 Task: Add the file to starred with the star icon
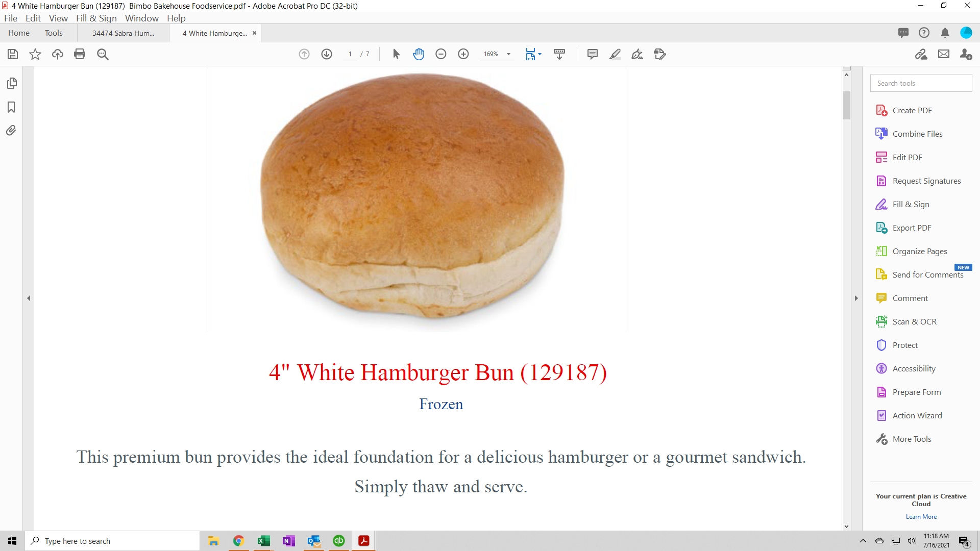(x=35, y=54)
